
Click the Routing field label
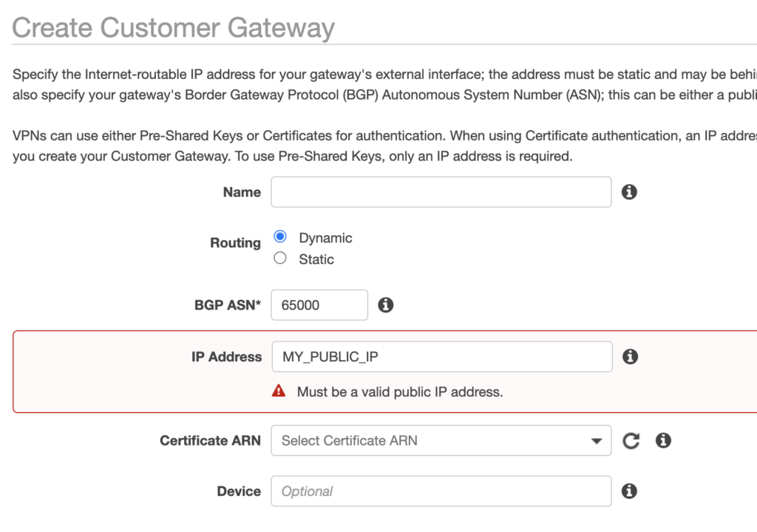[235, 243]
